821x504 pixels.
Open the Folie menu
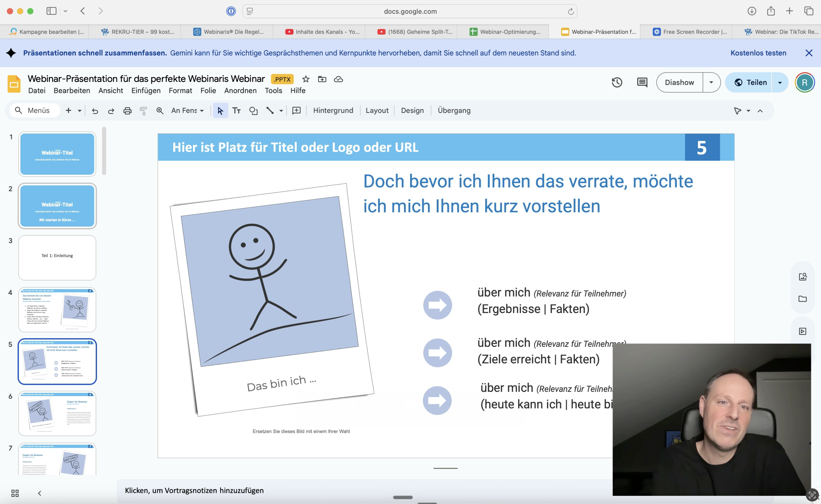point(208,91)
